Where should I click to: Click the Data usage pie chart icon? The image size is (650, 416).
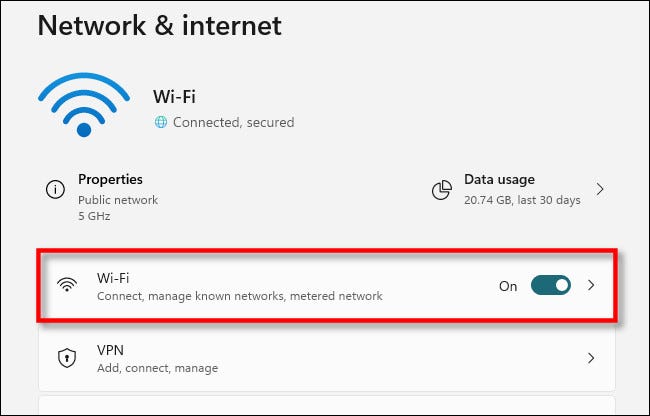pyautogui.click(x=441, y=189)
